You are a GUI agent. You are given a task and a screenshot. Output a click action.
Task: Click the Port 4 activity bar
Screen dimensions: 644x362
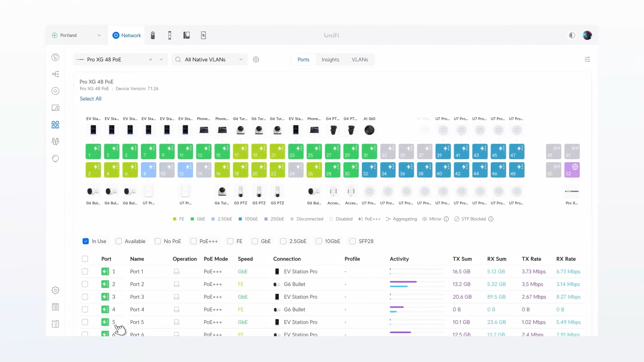[x=417, y=309]
